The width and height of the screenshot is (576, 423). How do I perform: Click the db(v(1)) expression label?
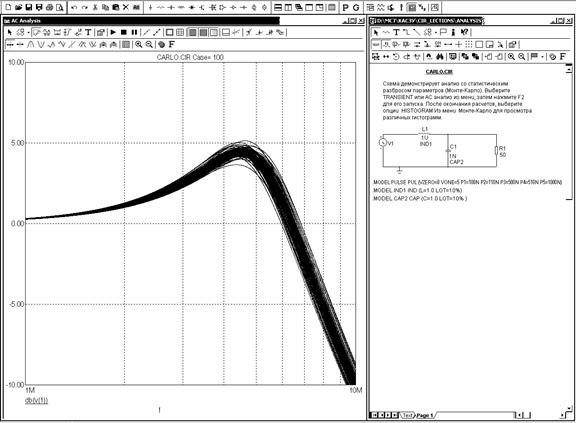(36, 400)
